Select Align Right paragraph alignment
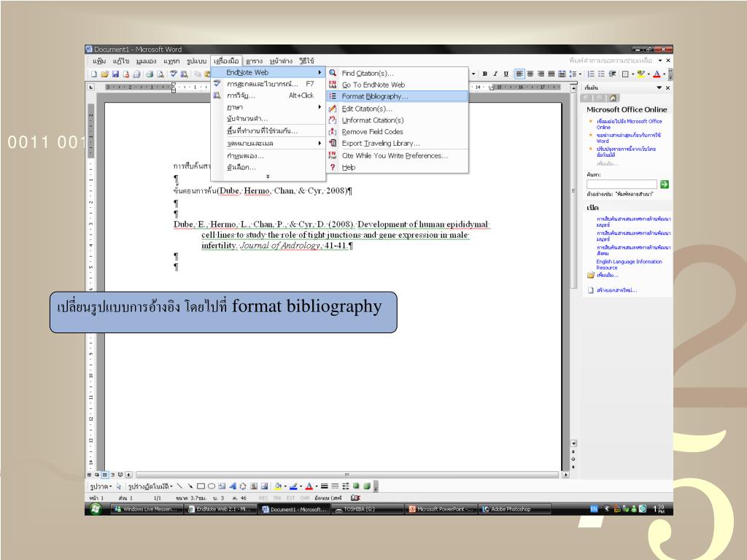Viewport: 747px width, 560px height. (541, 74)
